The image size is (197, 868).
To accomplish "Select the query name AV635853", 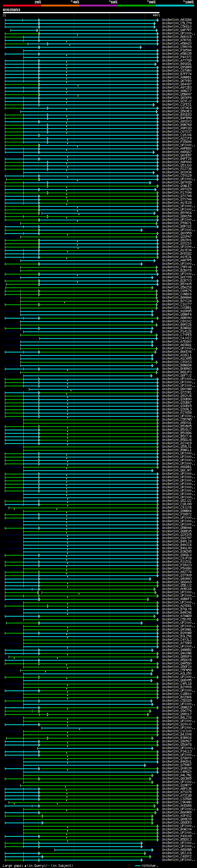I will [x=11, y=10].
